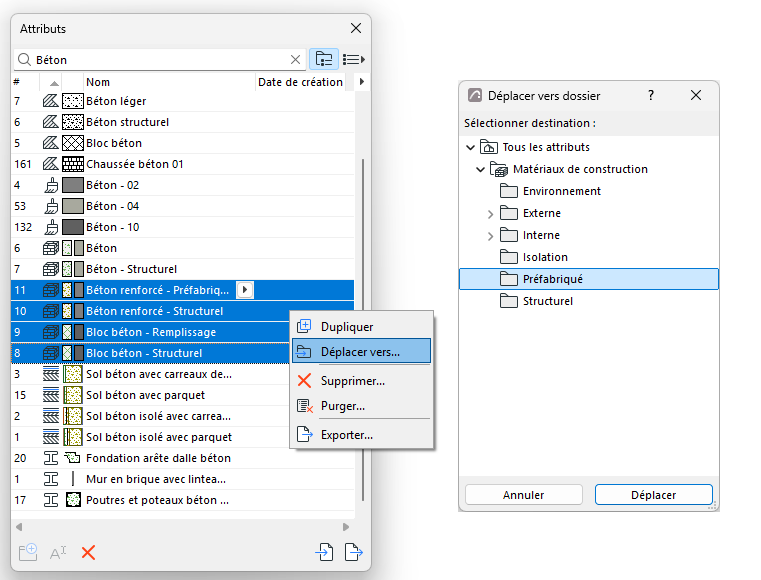Click profile icon of Fondation arête dalle béton
This screenshot has width=761, height=580.
coord(51,458)
